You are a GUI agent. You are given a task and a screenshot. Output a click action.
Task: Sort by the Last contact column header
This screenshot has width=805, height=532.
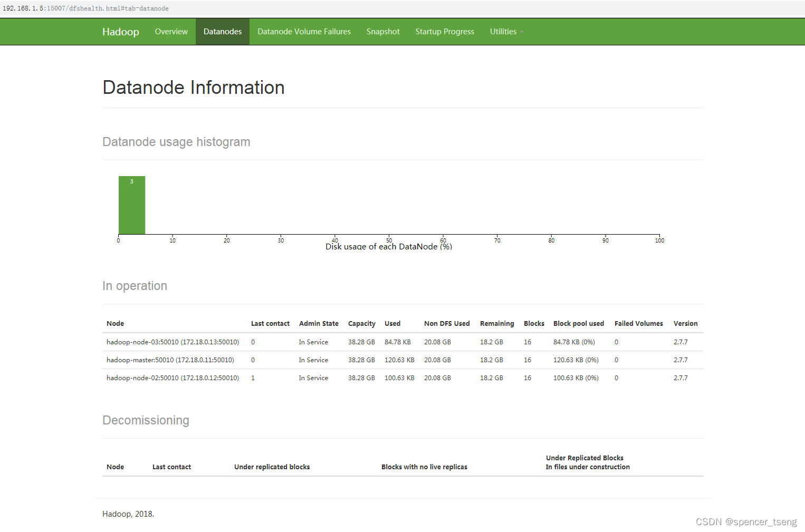[x=270, y=323]
